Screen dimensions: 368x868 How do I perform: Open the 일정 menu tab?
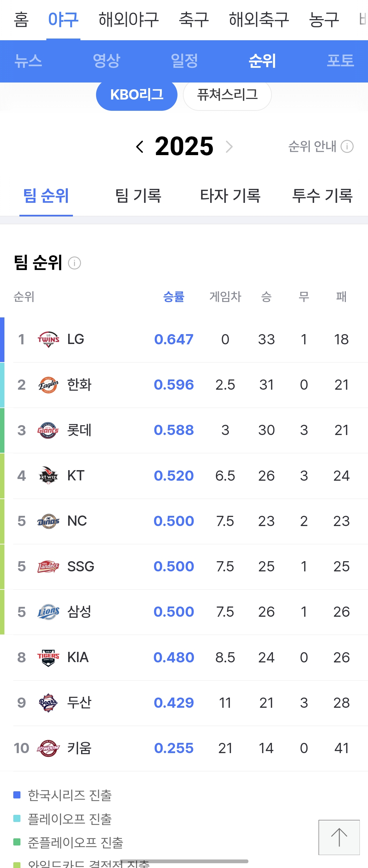pyautogui.click(x=184, y=61)
